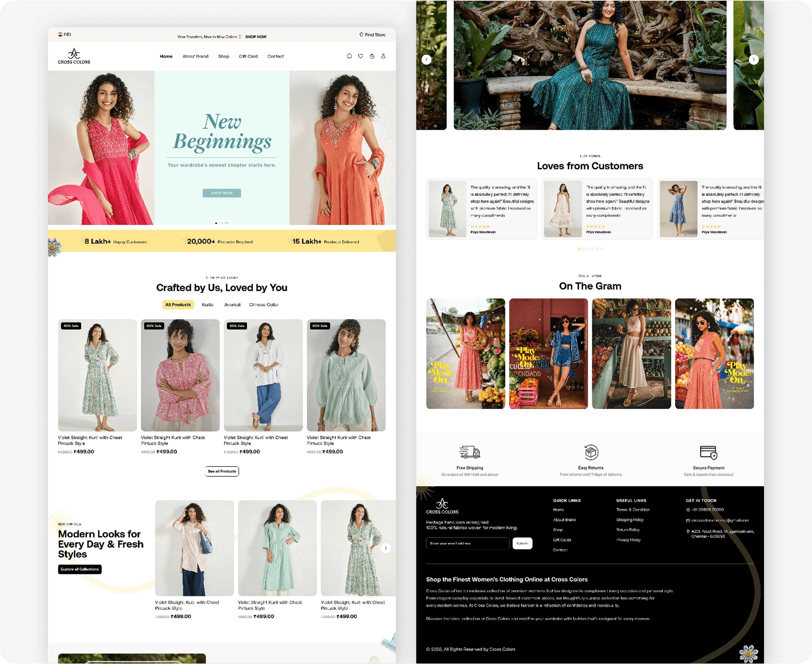
Task: Select the Kurtis filter tab
Action: click(x=207, y=304)
